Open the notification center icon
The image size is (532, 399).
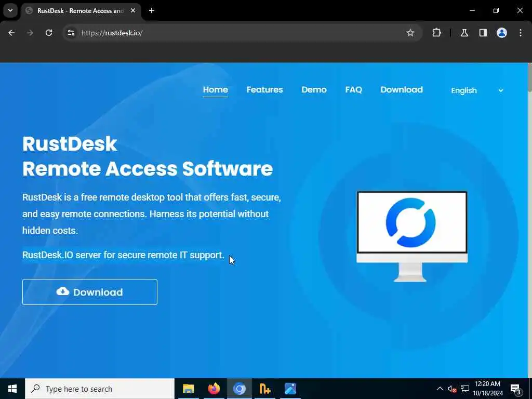tap(516, 389)
